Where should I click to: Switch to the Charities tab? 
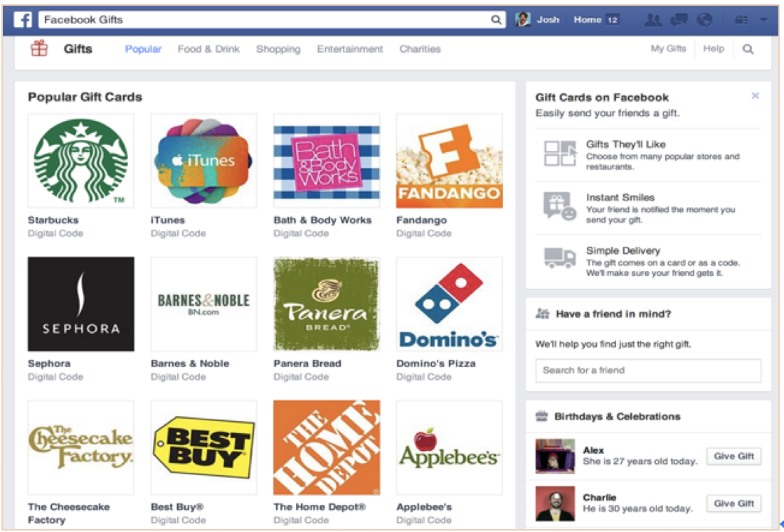(x=420, y=49)
